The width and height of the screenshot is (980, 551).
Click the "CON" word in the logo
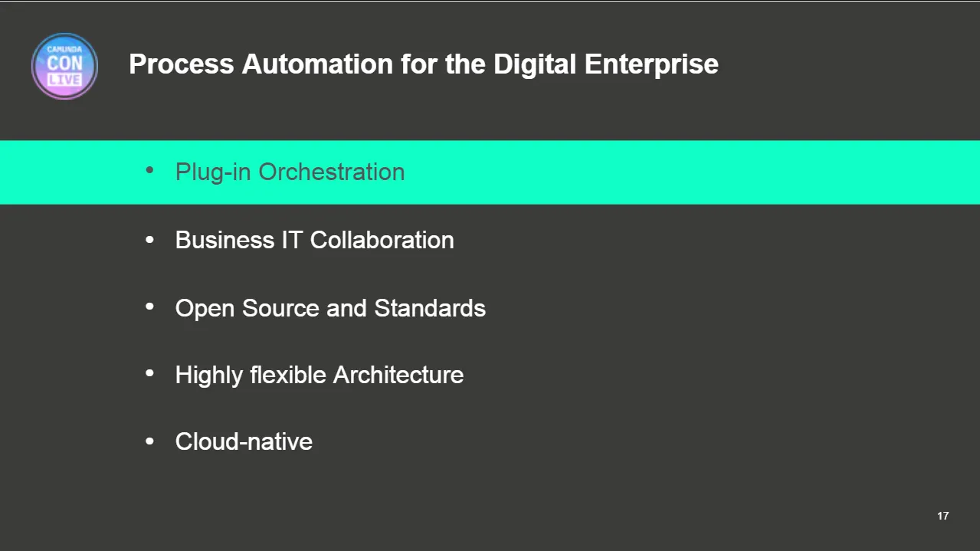point(64,64)
